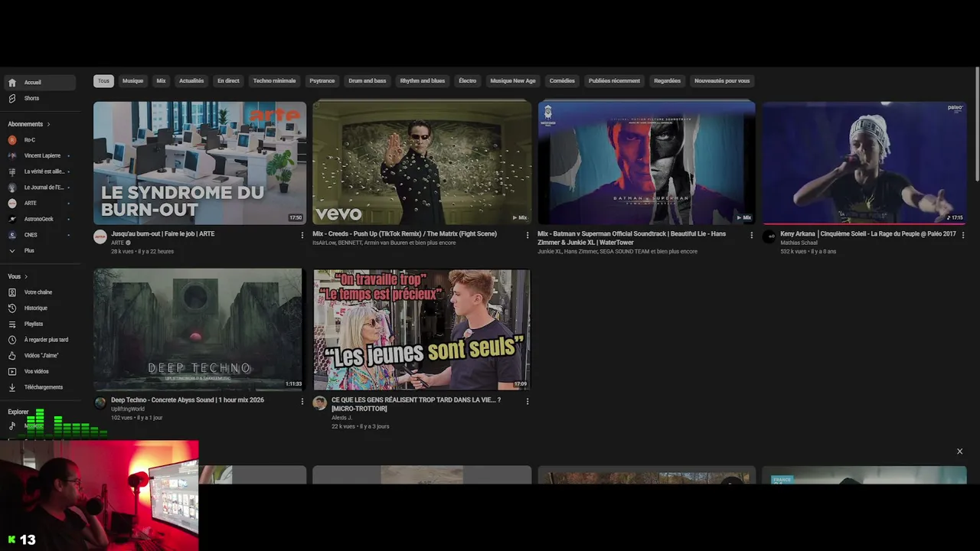Image resolution: width=980 pixels, height=551 pixels.
Task: Expand the Abonnements section header
Action: 29,124
